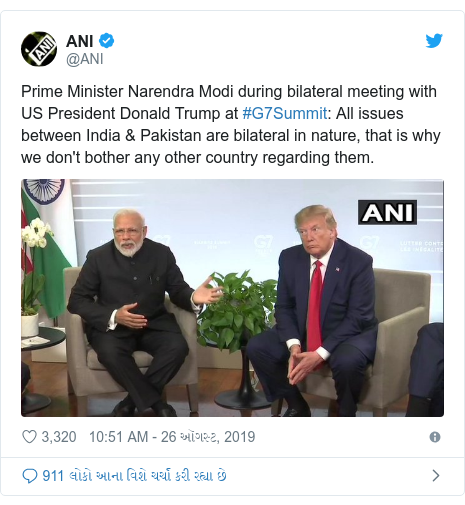Visit the @ANI handle link

[x=85, y=59]
